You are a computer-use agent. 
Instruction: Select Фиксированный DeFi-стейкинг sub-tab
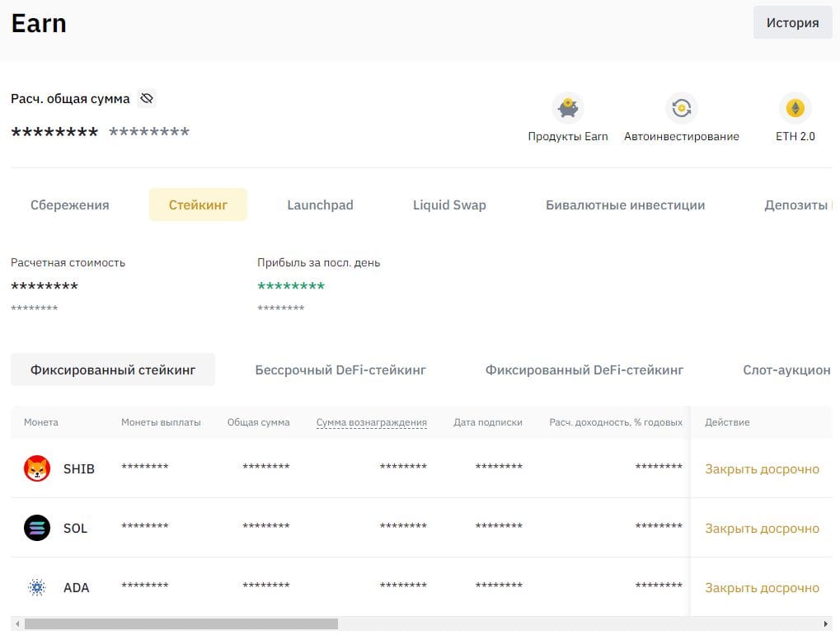click(584, 369)
